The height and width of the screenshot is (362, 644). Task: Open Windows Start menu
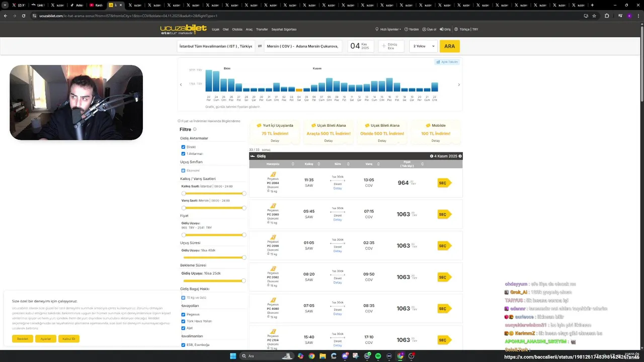pyautogui.click(x=233, y=356)
